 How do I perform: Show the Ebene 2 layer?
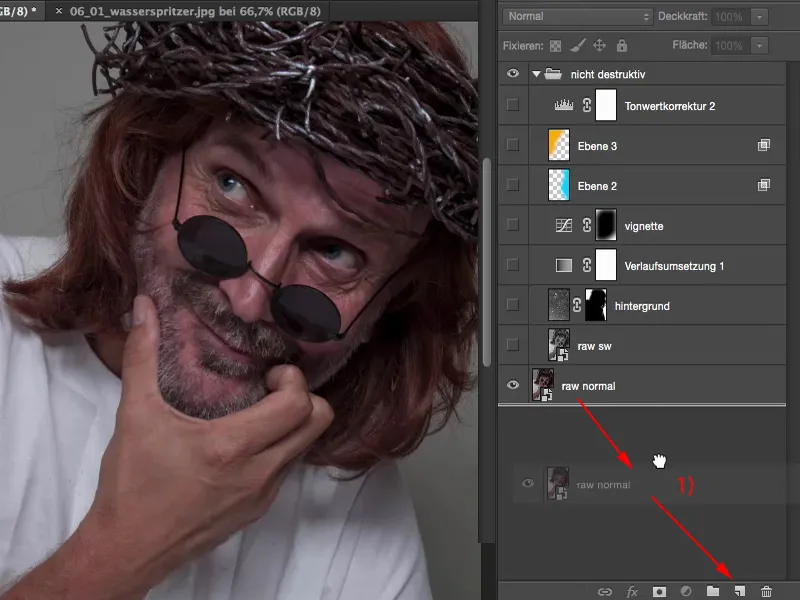click(513, 185)
